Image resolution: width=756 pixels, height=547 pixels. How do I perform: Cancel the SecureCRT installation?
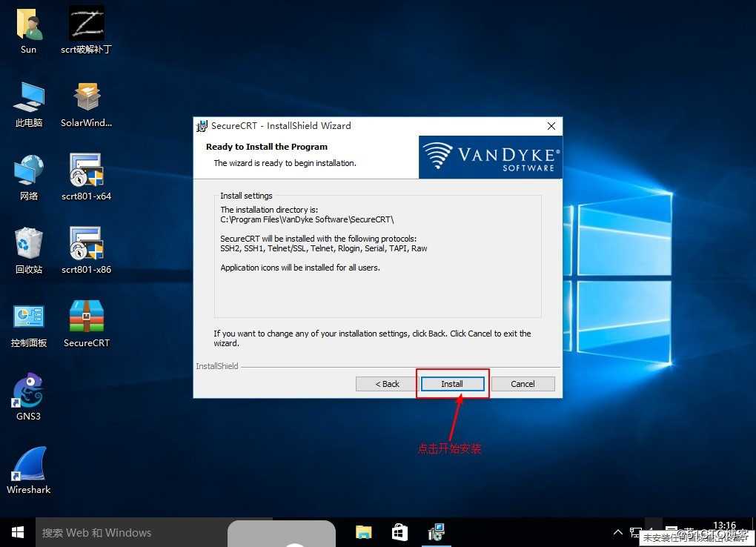pyautogui.click(x=523, y=384)
